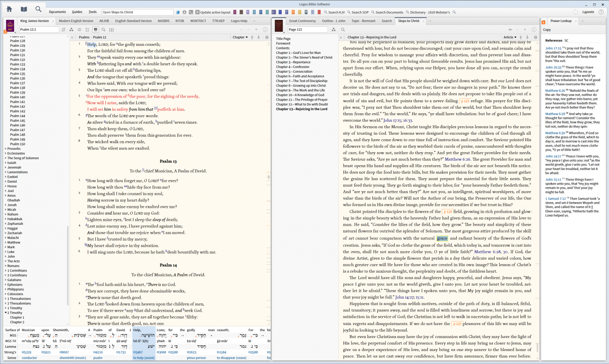Open John 17:15 reference link in Power Lookup
Screen dimensions: 609x364
coord(553,48)
